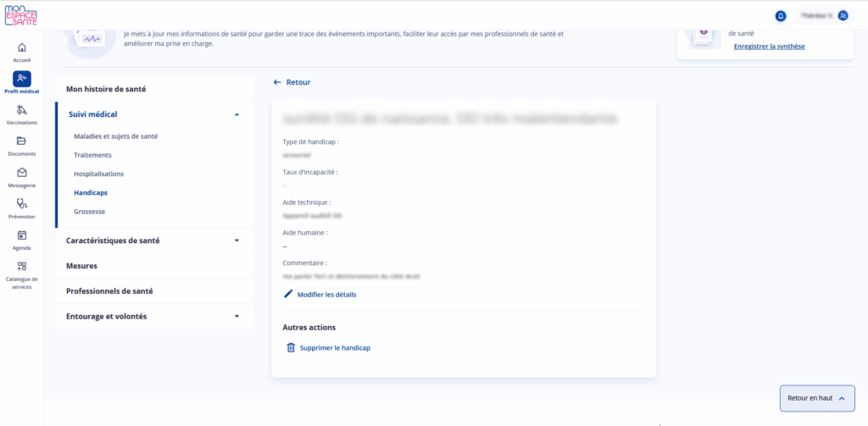Open the Messagerie envelope icon
The height and width of the screenshot is (426, 868).
22,173
